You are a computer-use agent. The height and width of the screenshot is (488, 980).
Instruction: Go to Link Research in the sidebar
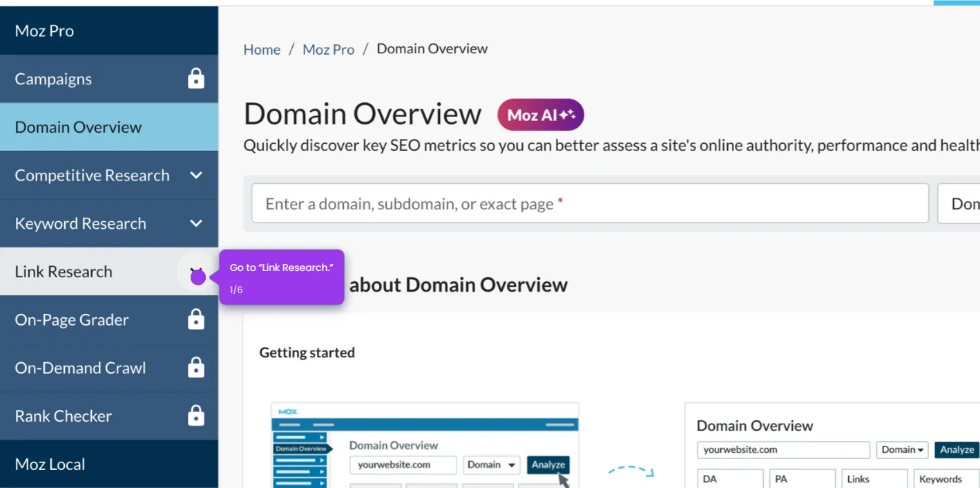[109, 272]
